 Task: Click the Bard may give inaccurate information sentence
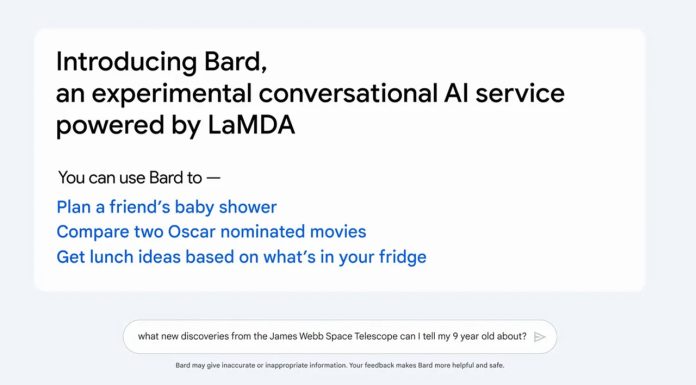(x=261, y=365)
